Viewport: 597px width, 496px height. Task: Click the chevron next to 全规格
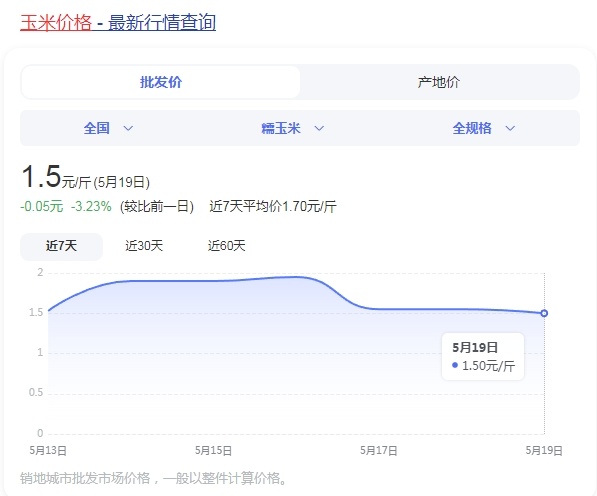pos(510,128)
